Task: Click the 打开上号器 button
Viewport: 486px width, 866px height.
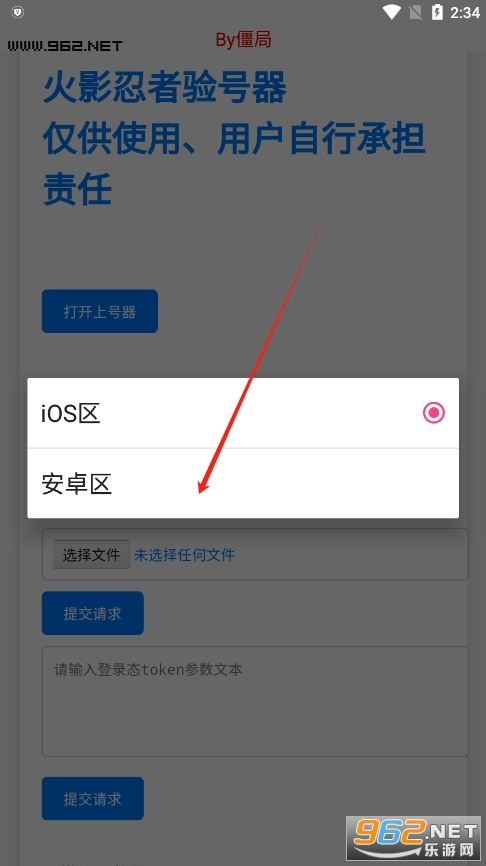Action: tap(100, 311)
